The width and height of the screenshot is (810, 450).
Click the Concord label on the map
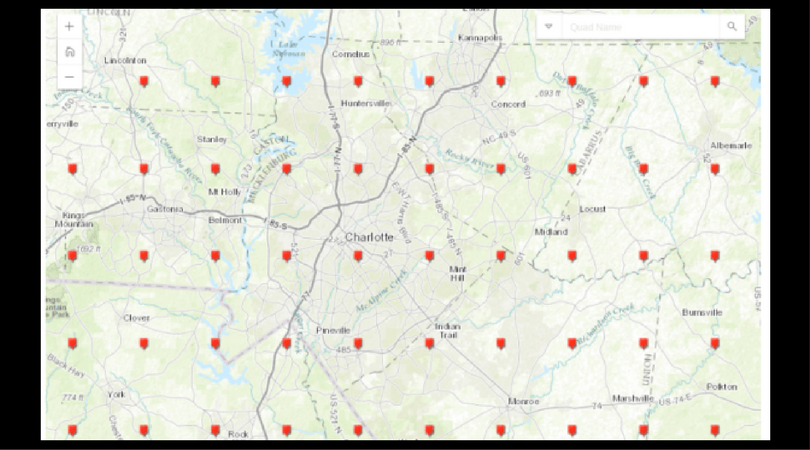pyautogui.click(x=508, y=104)
